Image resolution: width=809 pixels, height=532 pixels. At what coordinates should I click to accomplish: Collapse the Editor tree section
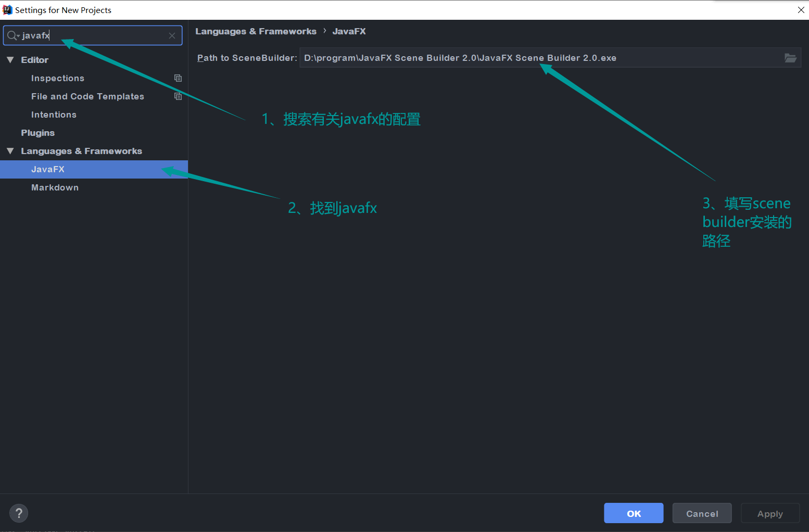click(10, 60)
